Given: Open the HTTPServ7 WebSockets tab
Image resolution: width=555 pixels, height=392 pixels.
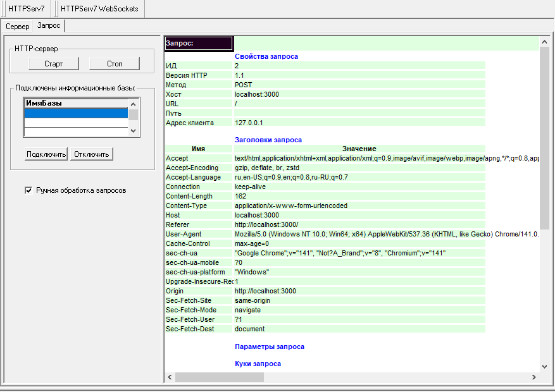Looking at the screenshot, I should click(x=99, y=9).
